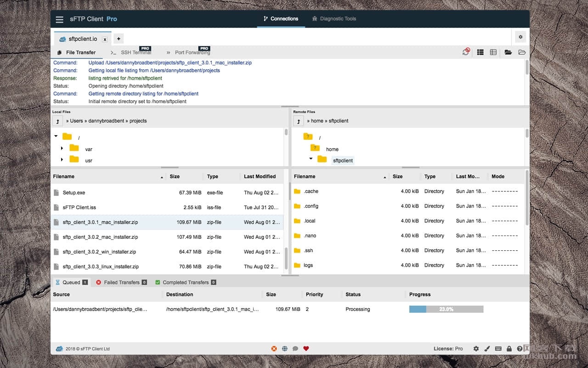Viewport: 588px width, 368px height.
Task: Click the Users breadcrumb in local path
Action: click(x=76, y=121)
